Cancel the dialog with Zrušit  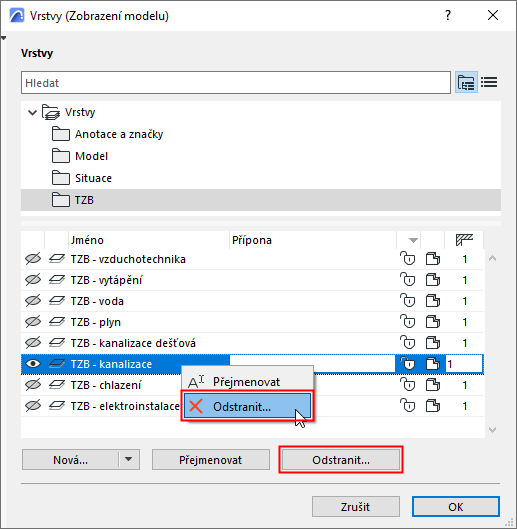356,506
